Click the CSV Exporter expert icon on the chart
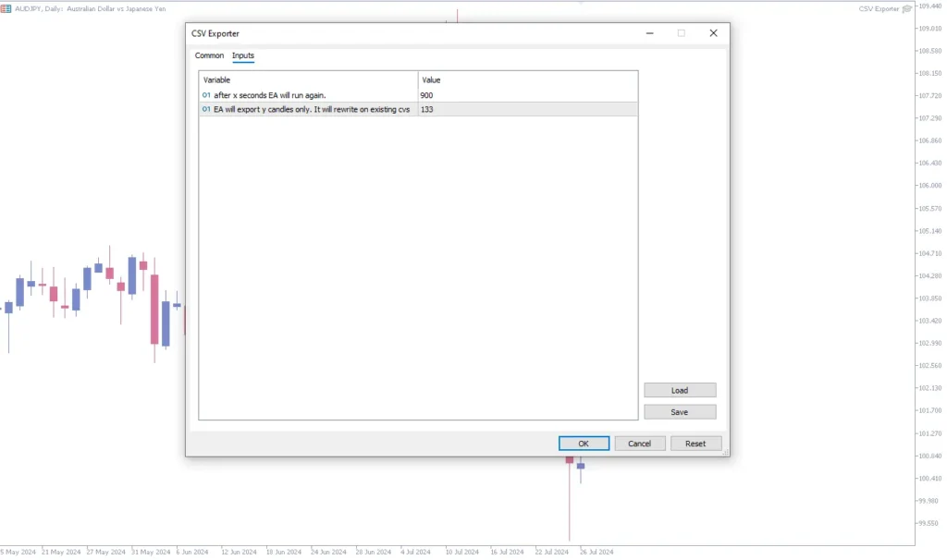Screen dimensions: 947x560 (x=906, y=8)
